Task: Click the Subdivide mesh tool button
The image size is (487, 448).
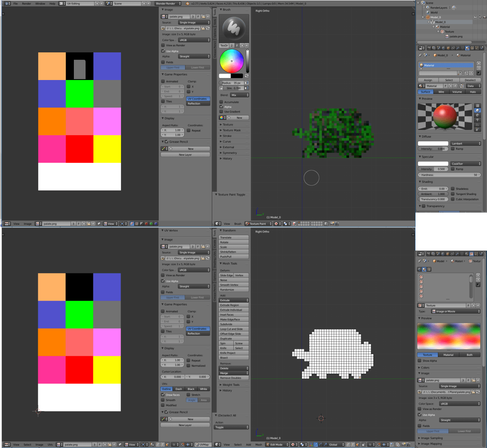Action: point(234,324)
